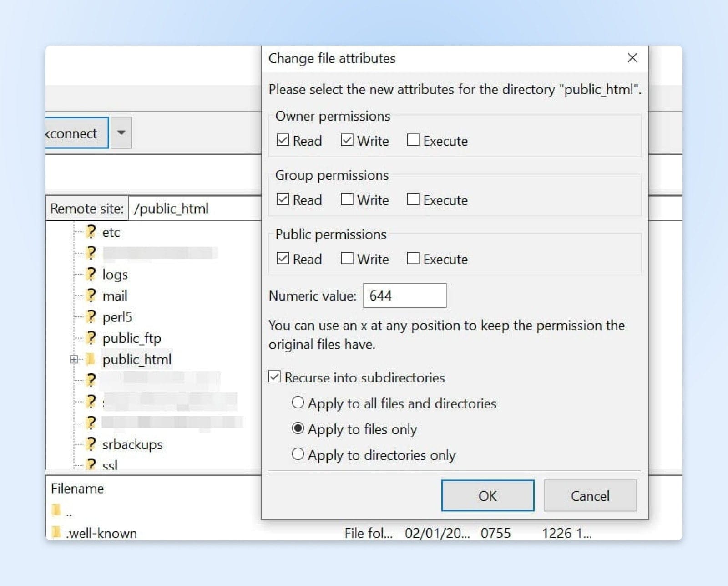Click the logs folder question-mark icon
This screenshot has width=728, height=586.
[x=91, y=274]
